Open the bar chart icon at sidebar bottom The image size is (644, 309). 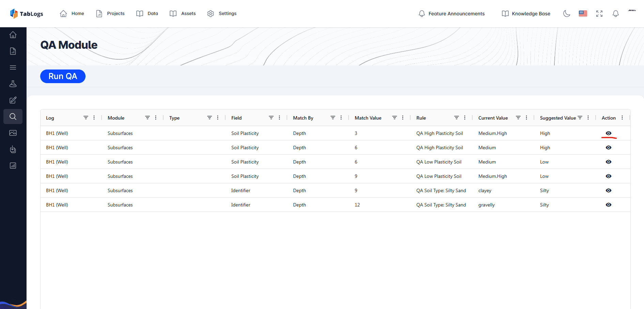pos(13,166)
